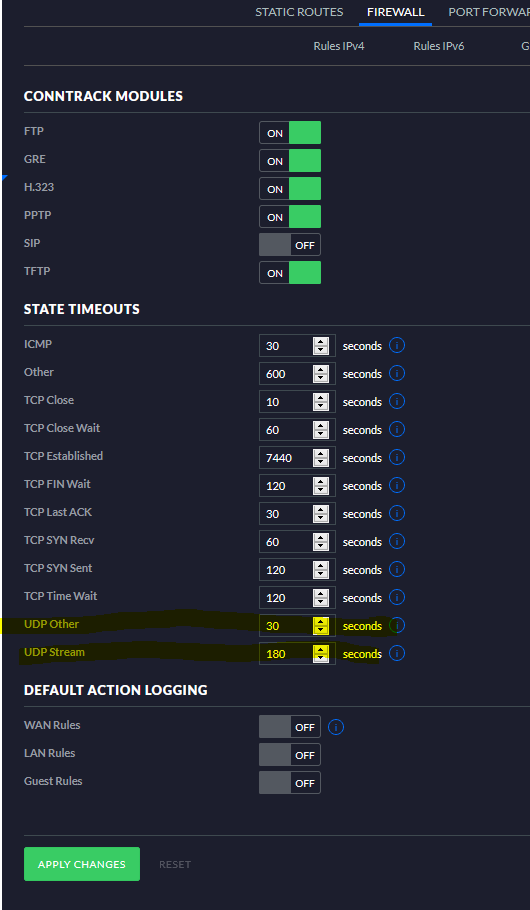Disable the FTP conntrack module
The width and height of the screenshot is (530, 910).
290,133
